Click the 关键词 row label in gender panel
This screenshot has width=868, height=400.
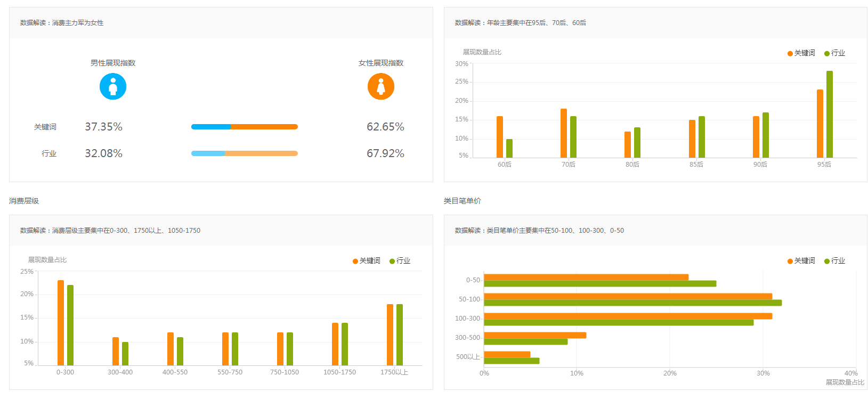pyautogui.click(x=45, y=127)
